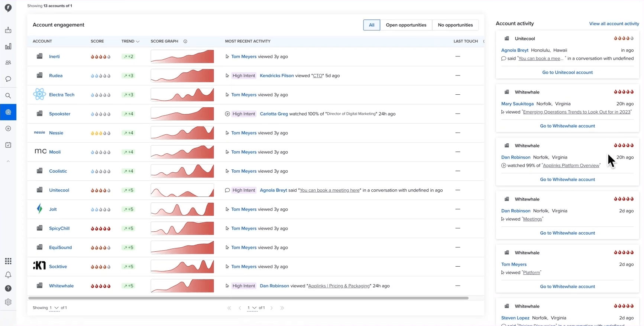Viewport: 644px width, 326px height.
Task: Select the No opportunities filter tab
Action: point(455,25)
